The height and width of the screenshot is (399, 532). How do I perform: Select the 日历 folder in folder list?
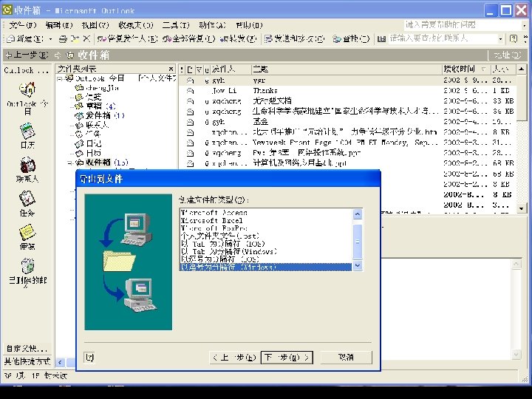click(x=88, y=153)
